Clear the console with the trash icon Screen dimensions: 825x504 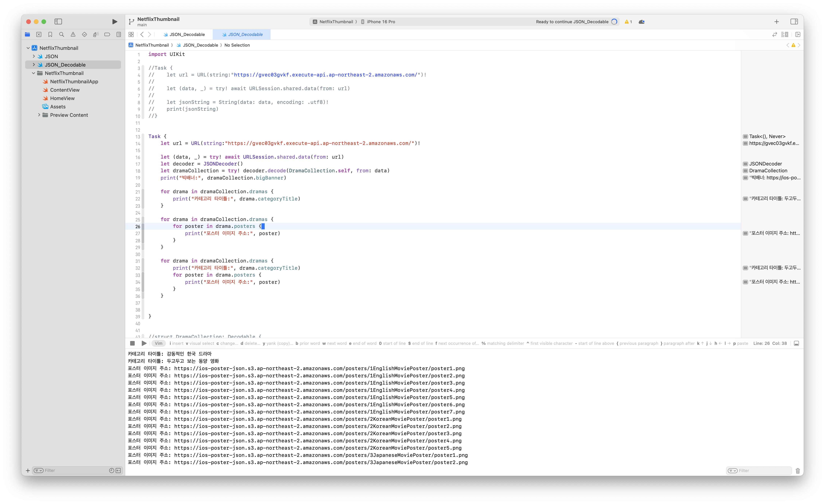[x=798, y=471]
